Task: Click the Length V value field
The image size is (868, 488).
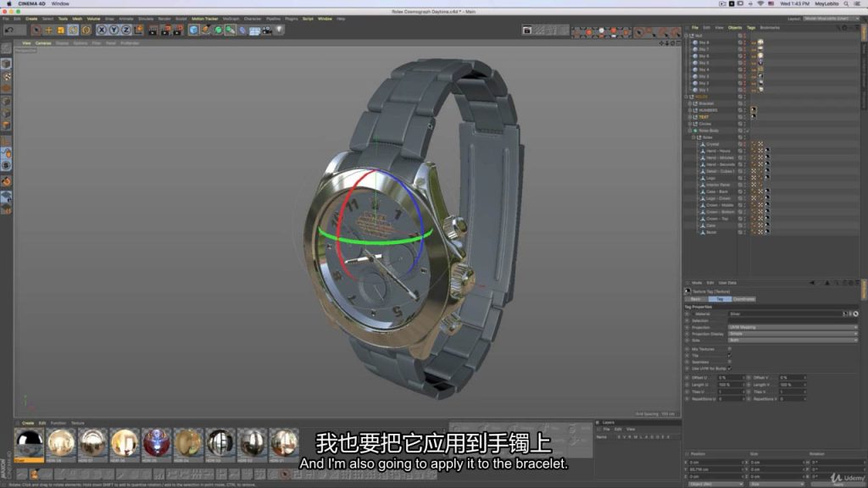Action: click(x=793, y=385)
